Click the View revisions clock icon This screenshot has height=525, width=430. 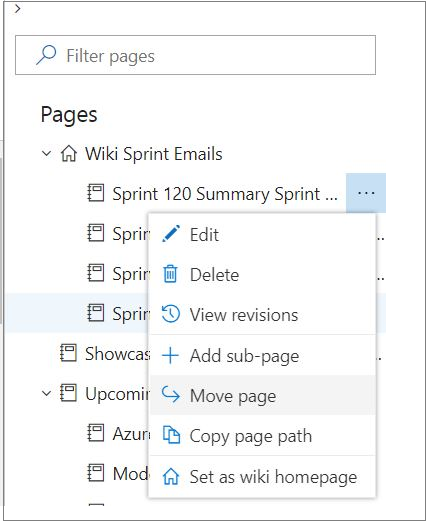coord(171,314)
